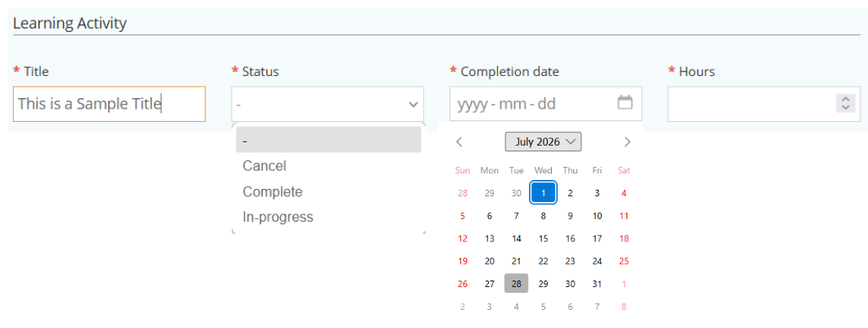Select Friday July 31 date
Image resolution: width=868 pixels, height=328 pixels.
[x=597, y=284]
